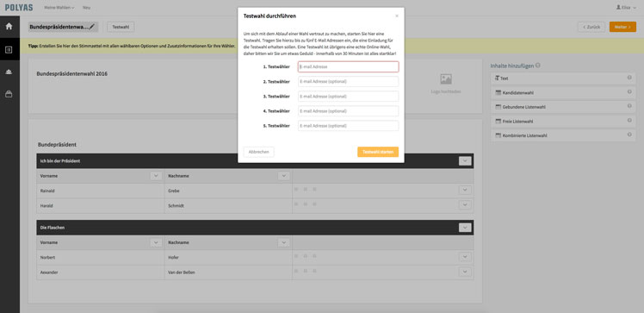Image resolution: width=644 pixels, height=313 pixels.
Task: Add a Kombinierte Listenwahl content block
Action: pos(563,135)
